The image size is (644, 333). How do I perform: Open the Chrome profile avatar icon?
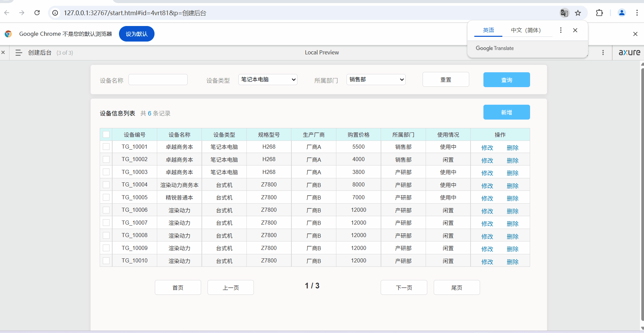622,13
